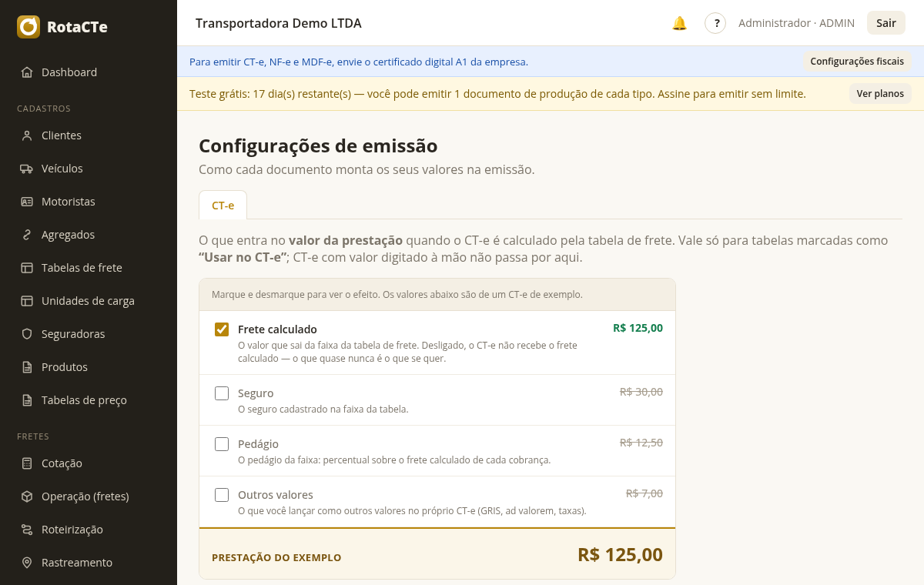Click Sair to log out
The width and height of the screenshot is (924, 585).
tap(886, 23)
